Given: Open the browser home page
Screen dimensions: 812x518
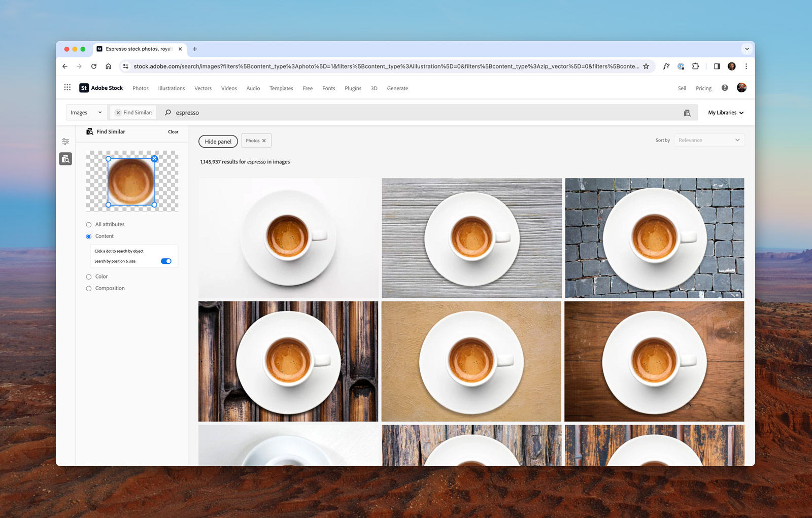Looking at the screenshot, I should [108, 66].
